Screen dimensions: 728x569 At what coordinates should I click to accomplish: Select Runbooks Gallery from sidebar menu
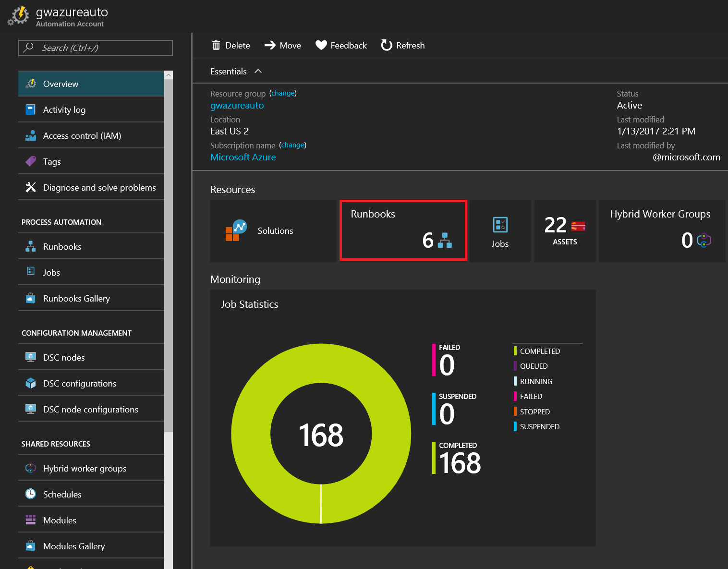(76, 299)
